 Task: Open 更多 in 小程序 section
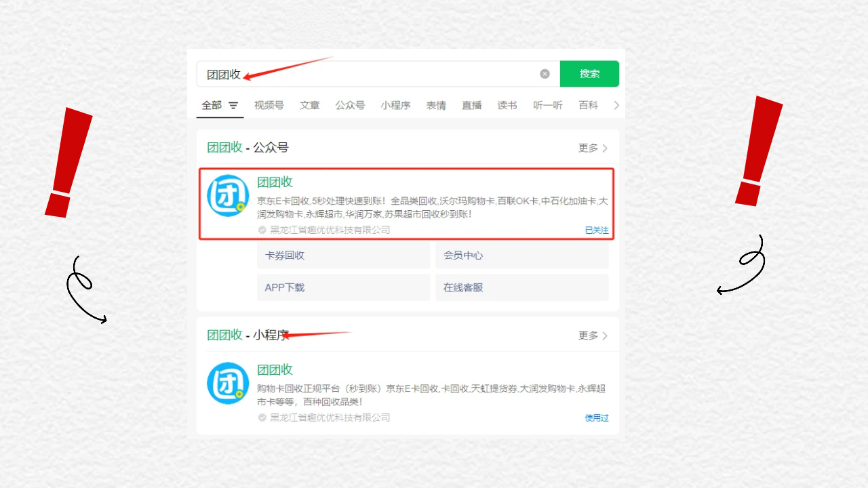593,335
